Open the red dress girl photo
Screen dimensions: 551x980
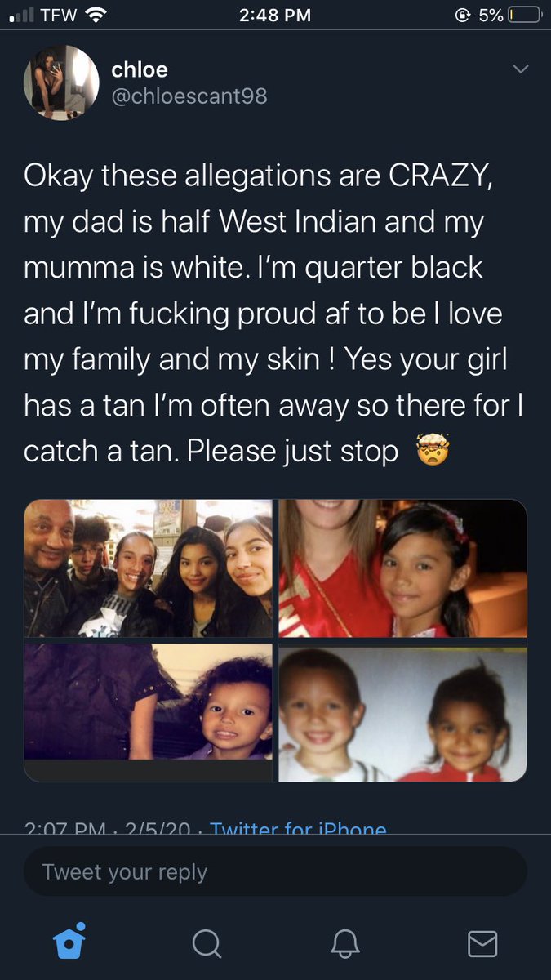coord(402,568)
